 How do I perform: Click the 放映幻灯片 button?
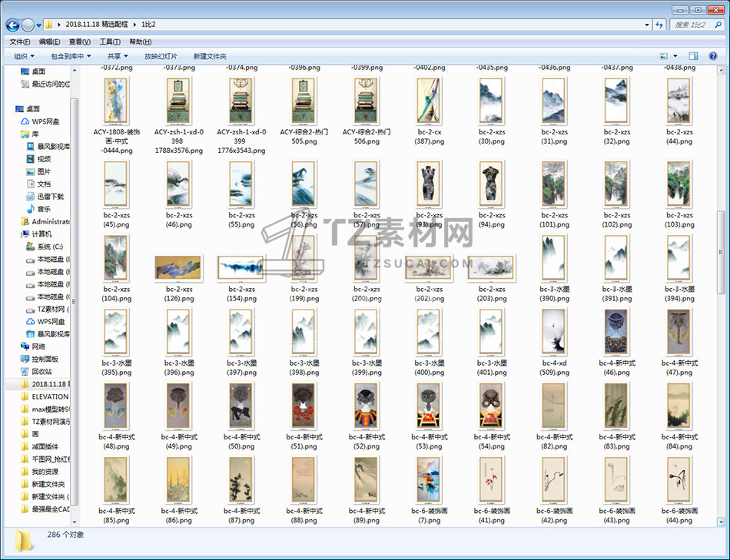(161, 56)
